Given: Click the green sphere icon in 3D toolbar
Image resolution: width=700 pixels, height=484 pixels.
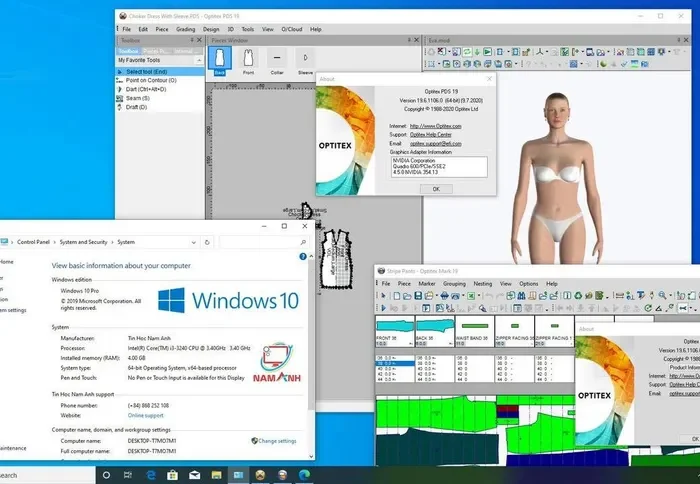Looking at the screenshot, I should [x=603, y=64].
